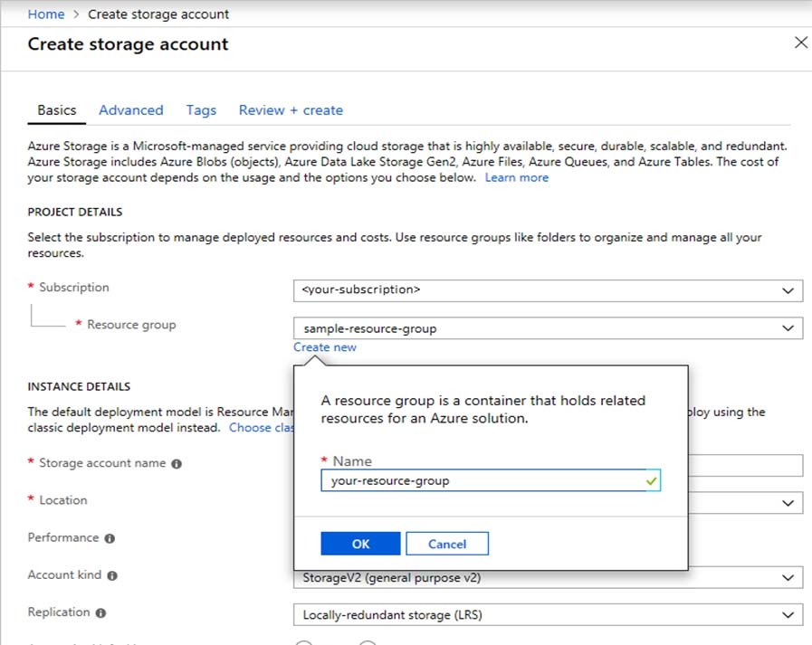Click the breadcrumb chevron after Home
Viewport: 812px width, 645px height.
[77, 14]
